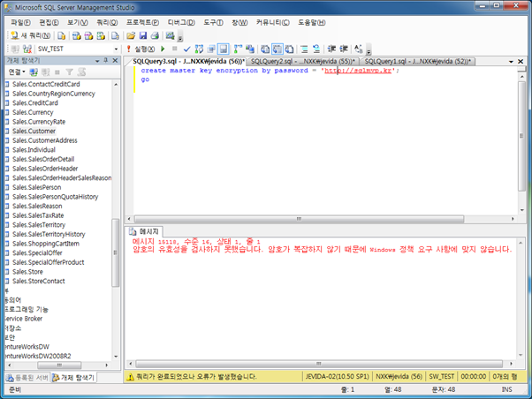Switch to the 개체 탐색기 bottom tab
The image size is (532, 399).
(x=74, y=378)
